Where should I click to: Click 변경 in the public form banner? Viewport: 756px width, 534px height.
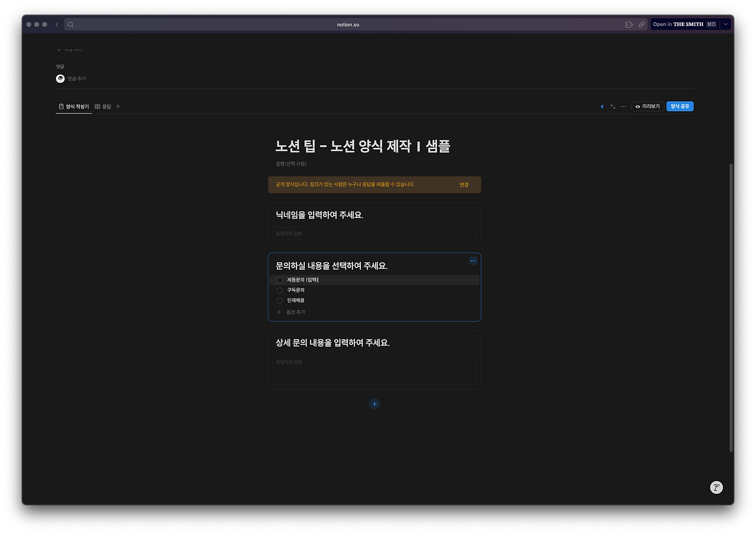click(x=464, y=184)
